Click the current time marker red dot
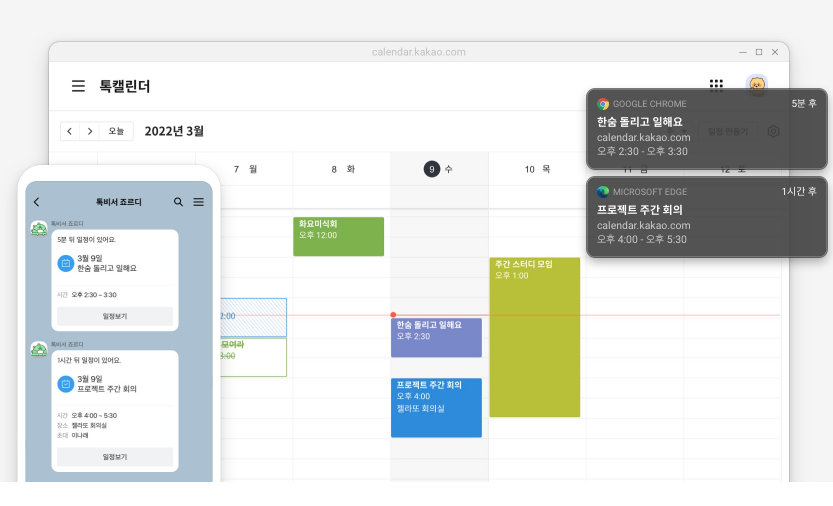 tap(393, 315)
